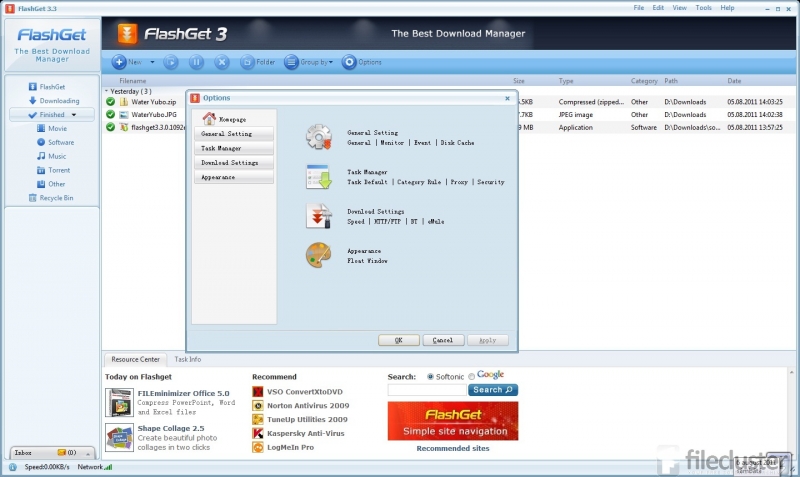Click OK in the Options dialog
800x477 pixels.
click(398, 340)
